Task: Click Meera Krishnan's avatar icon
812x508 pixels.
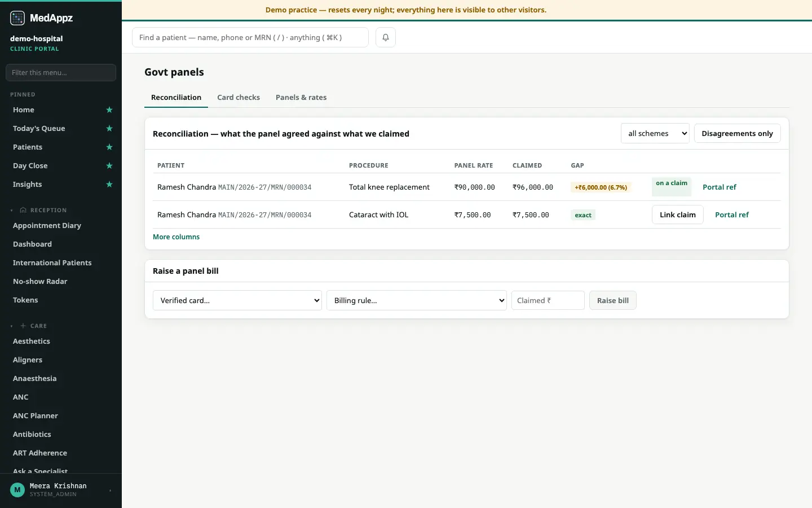Action: [x=17, y=490]
